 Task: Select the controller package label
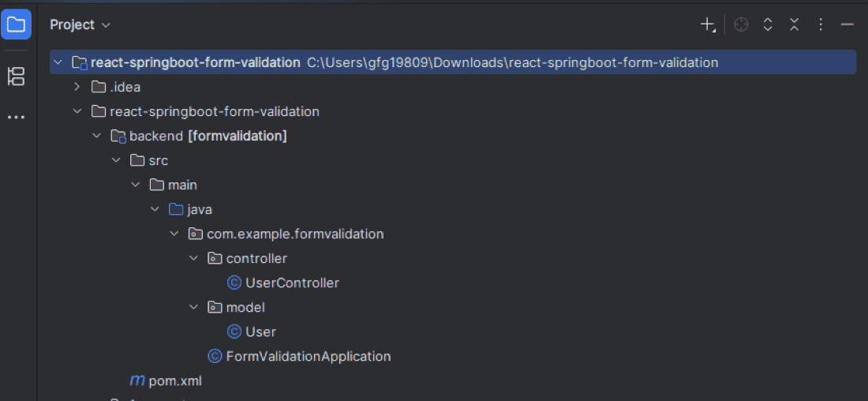point(257,258)
